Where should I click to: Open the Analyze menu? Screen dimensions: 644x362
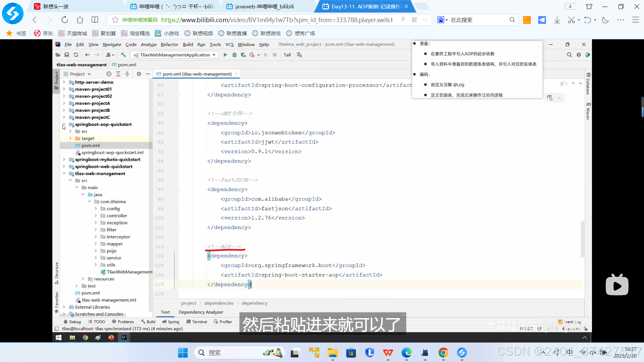(149, 44)
